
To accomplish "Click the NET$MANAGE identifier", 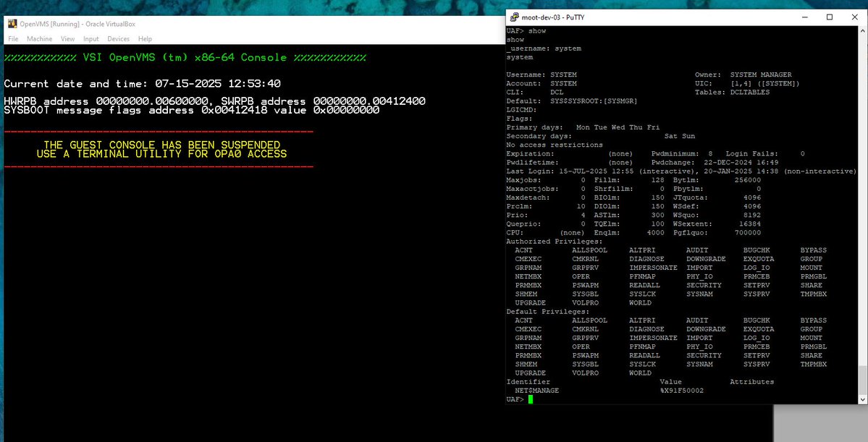I will click(537, 391).
